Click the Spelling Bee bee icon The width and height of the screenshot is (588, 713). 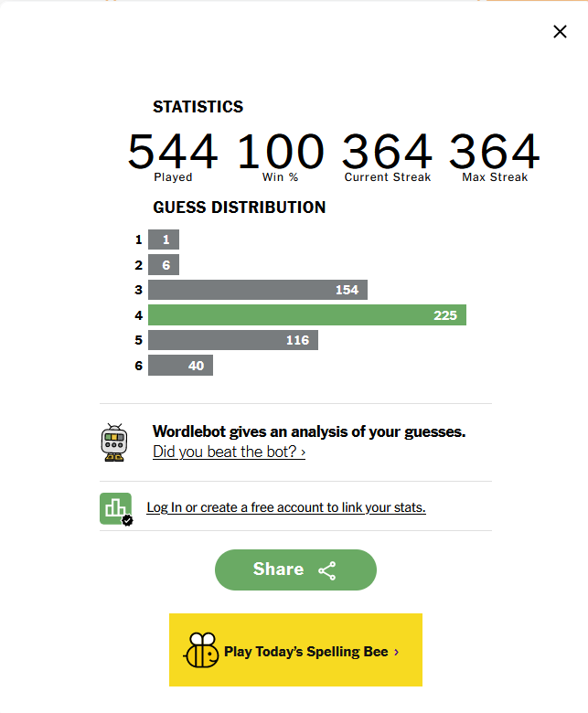[x=201, y=650]
